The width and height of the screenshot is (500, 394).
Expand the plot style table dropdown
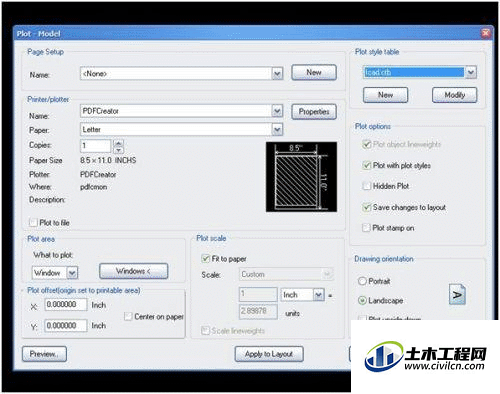coord(471,72)
